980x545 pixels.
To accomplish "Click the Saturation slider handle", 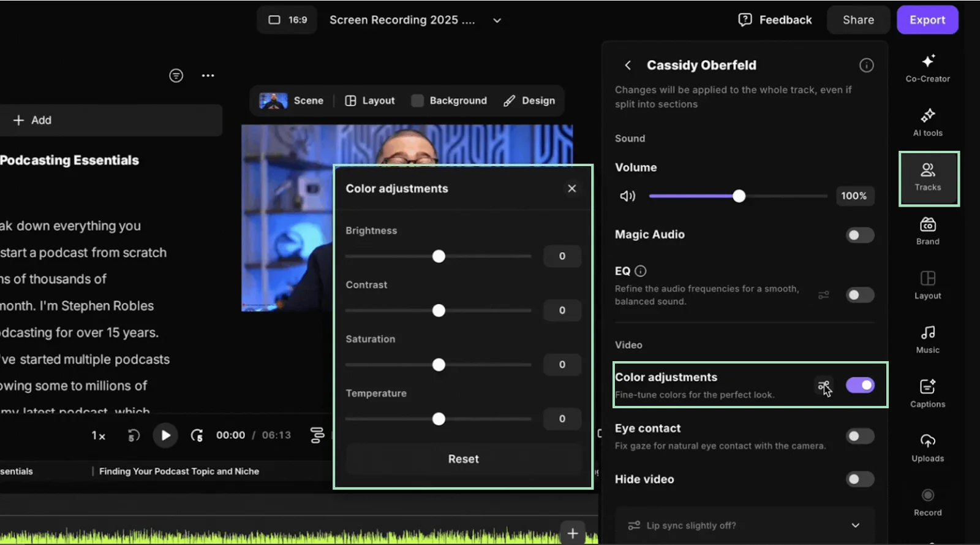I will click(439, 365).
